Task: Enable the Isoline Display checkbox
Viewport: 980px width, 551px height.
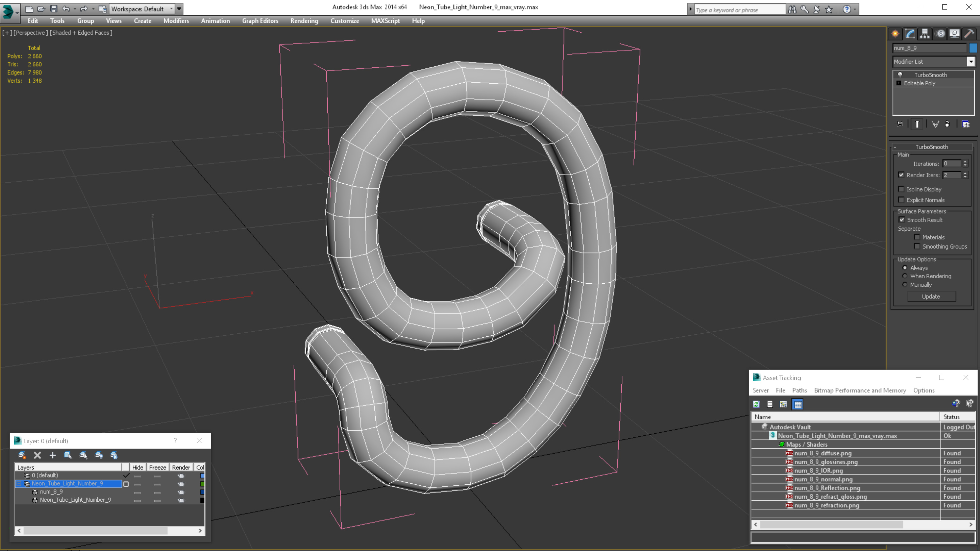Action: 901,189
